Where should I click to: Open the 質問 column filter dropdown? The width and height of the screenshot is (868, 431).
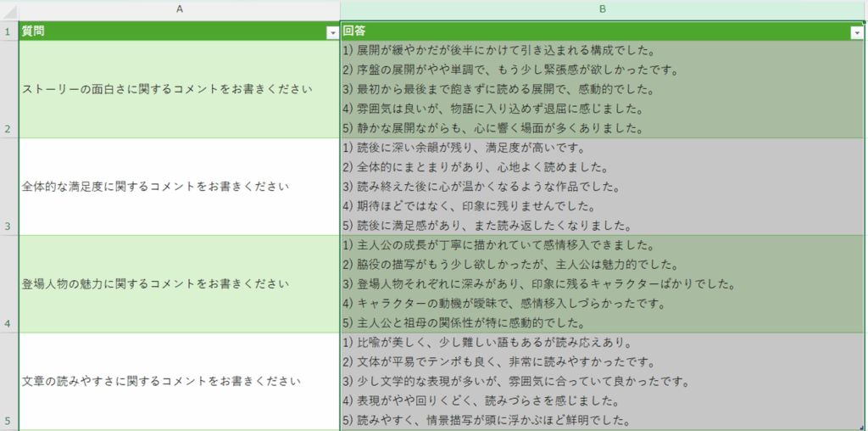point(331,32)
